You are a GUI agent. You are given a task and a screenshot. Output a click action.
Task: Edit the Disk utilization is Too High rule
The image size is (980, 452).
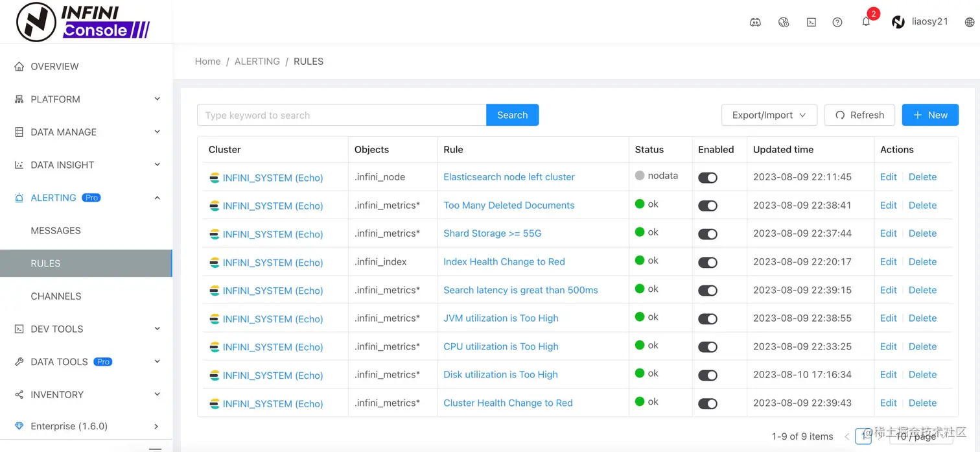pyautogui.click(x=888, y=374)
